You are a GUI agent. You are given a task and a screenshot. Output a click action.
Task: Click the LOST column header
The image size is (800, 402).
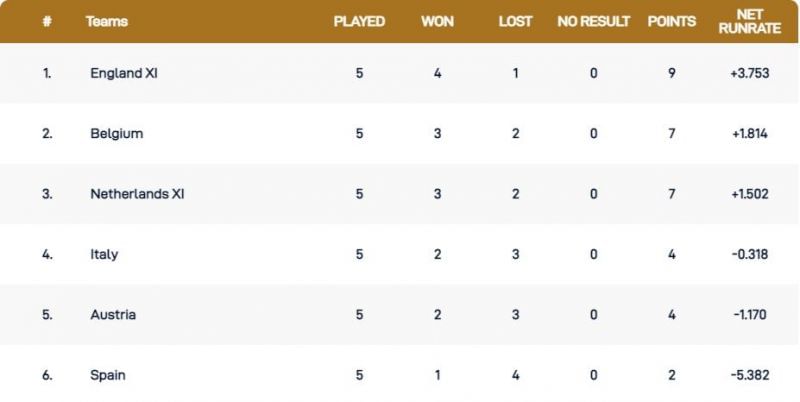[515, 21]
